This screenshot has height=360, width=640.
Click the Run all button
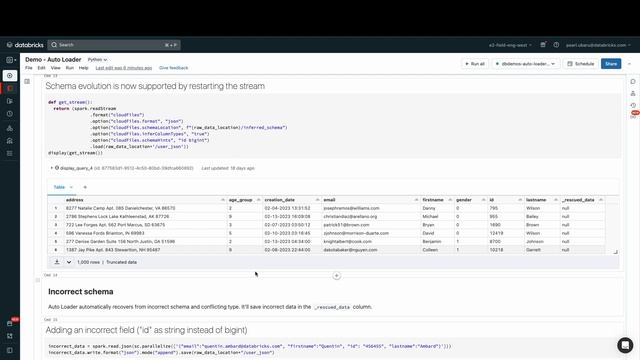[475, 64]
